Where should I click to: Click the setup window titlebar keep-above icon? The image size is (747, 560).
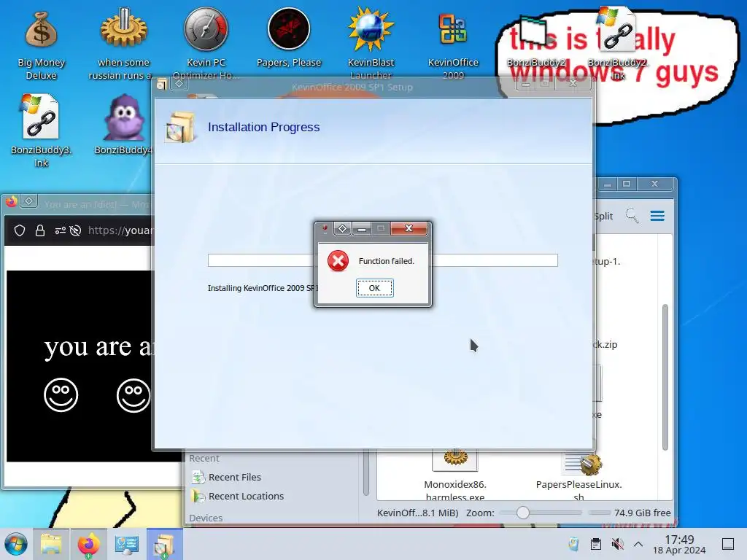179,84
